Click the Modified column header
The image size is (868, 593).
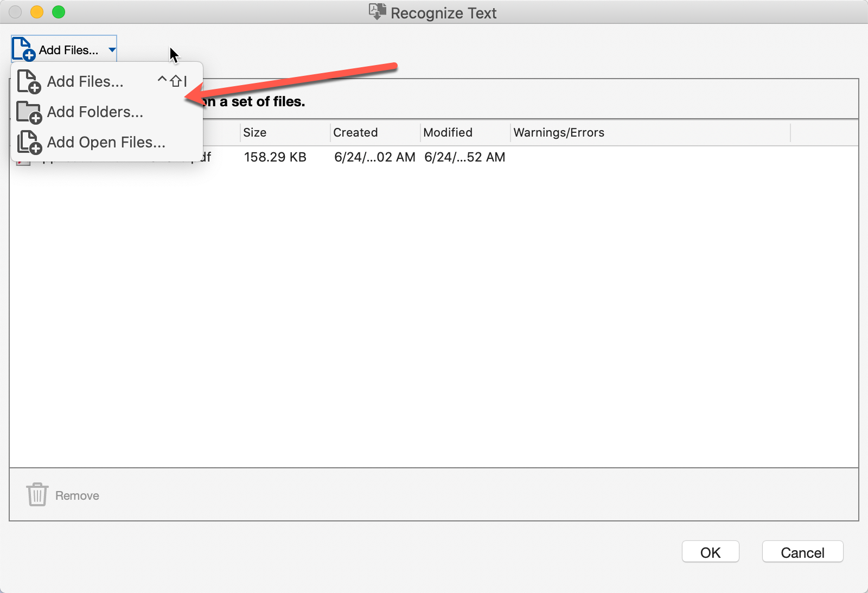[448, 132]
